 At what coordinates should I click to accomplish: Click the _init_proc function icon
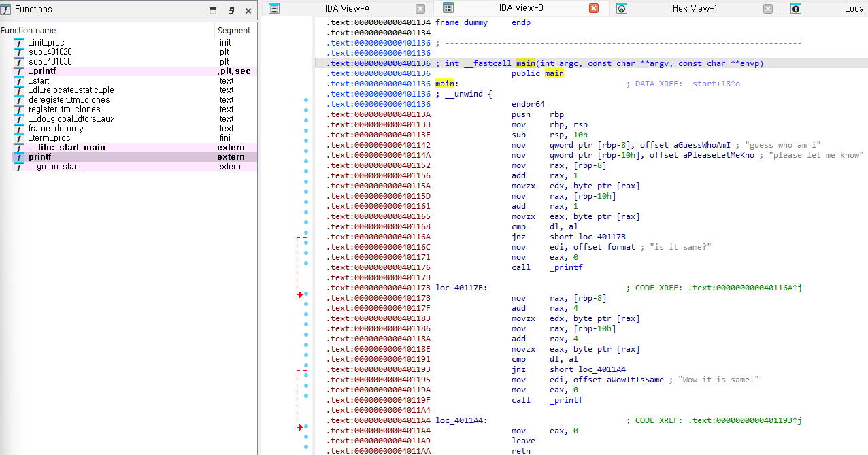(x=19, y=43)
